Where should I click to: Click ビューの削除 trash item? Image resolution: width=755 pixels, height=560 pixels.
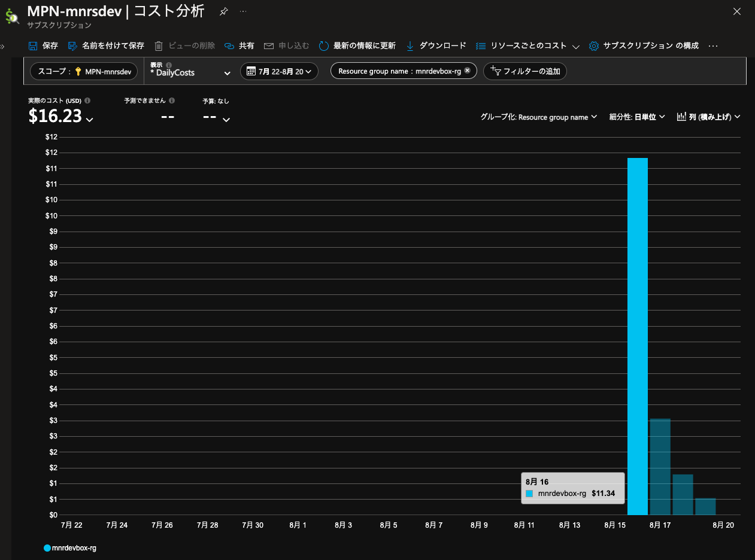pyautogui.click(x=184, y=45)
